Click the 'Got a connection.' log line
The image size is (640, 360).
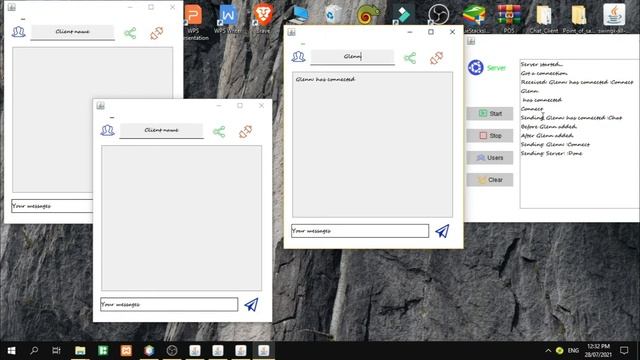544,73
